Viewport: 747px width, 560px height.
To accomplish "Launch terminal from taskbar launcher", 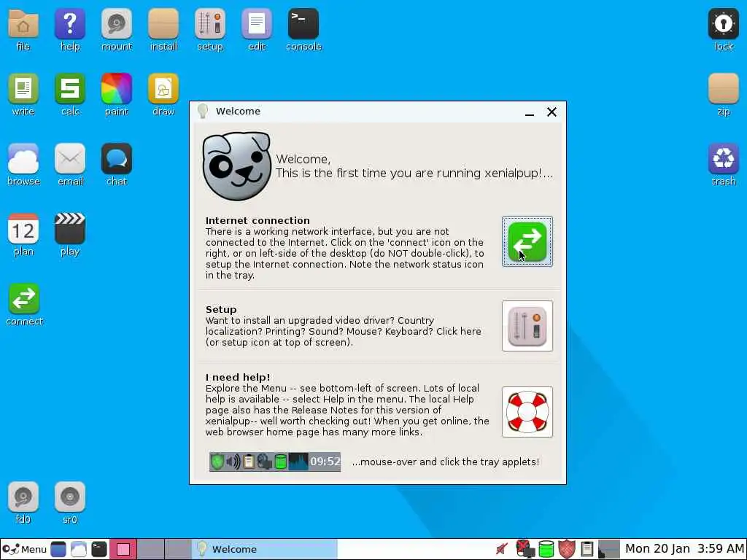I will coord(99,549).
